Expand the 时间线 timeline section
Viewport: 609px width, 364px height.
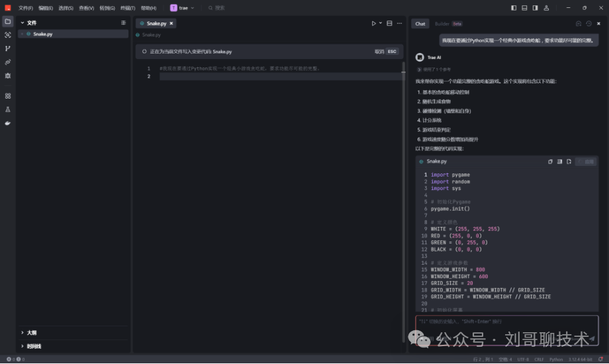click(33, 346)
